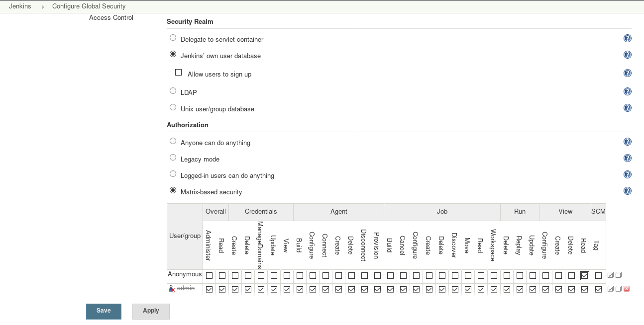Image resolution: width=644 pixels, height=325 pixels.
Task: View help for Unix user/group database
Action: point(627,107)
